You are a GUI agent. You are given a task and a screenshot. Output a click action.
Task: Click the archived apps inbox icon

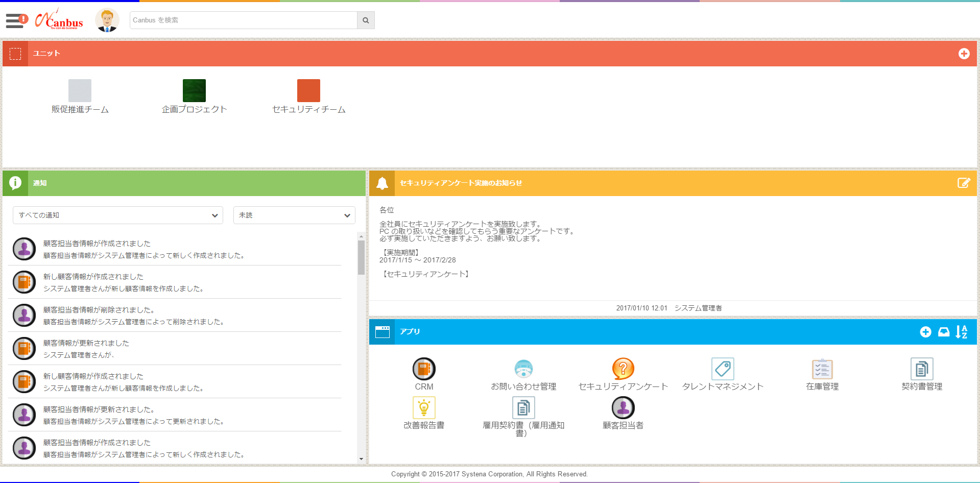[x=944, y=332]
